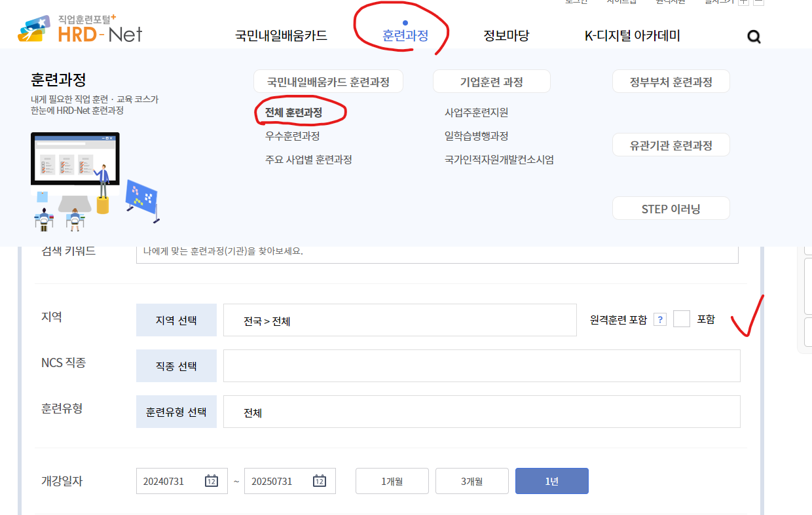Open calendar picker for the start date

coord(211,481)
